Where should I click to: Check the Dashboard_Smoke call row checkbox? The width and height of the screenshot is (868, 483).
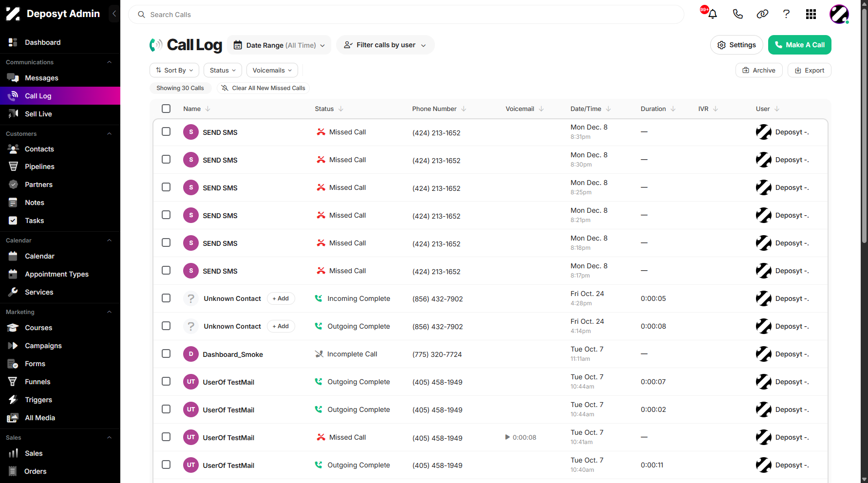coord(166,353)
